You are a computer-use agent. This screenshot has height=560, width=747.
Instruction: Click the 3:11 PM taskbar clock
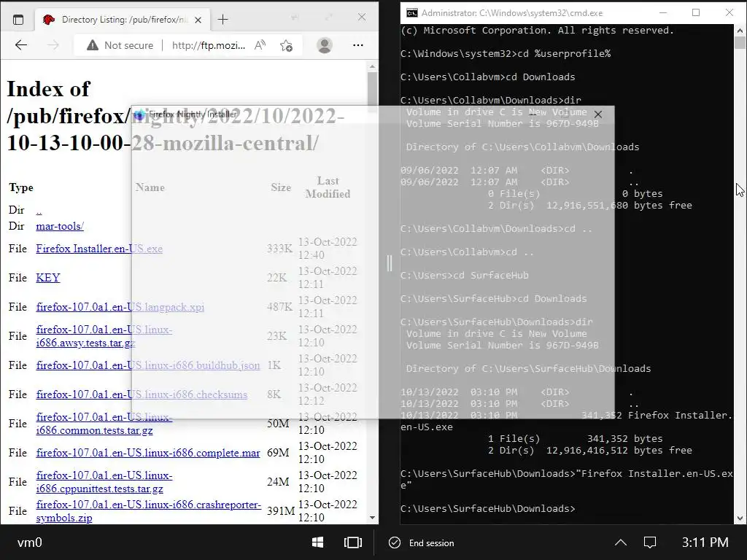(x=705, y=542)
